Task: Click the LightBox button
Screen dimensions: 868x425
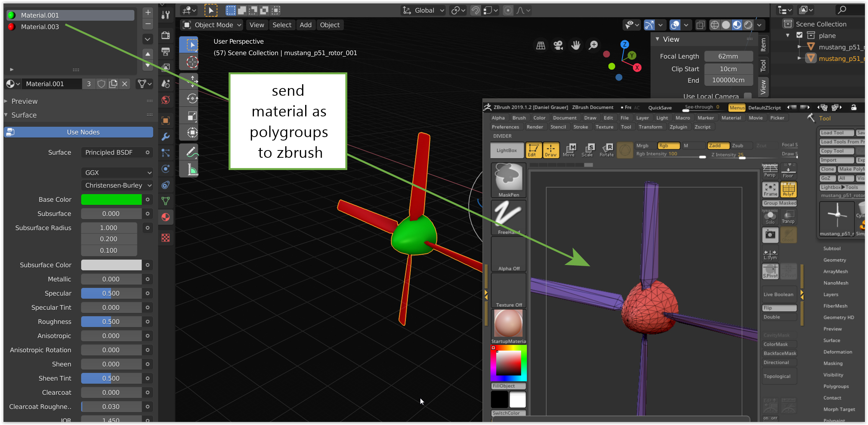Action: (507, 150)
